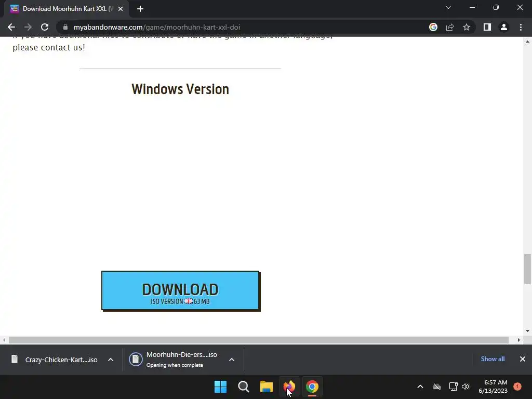Expand options for Crazy-Chicken-Kart iso download
The image size is (532, 399).
[111, 360]
